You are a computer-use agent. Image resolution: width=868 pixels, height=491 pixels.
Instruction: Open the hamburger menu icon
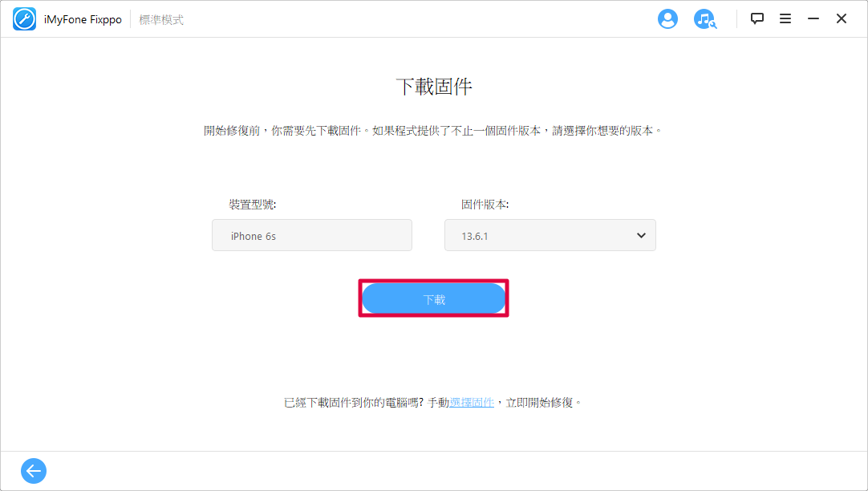[x=785, y=18]
